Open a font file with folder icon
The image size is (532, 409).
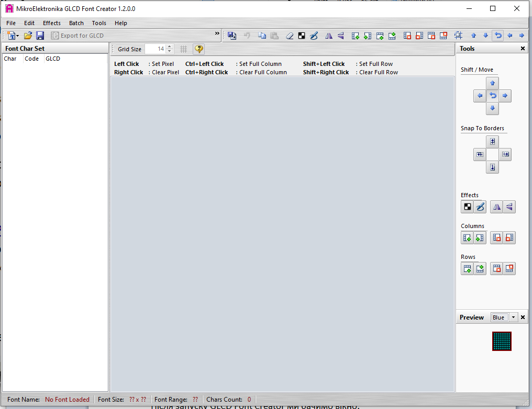[28, 36]
